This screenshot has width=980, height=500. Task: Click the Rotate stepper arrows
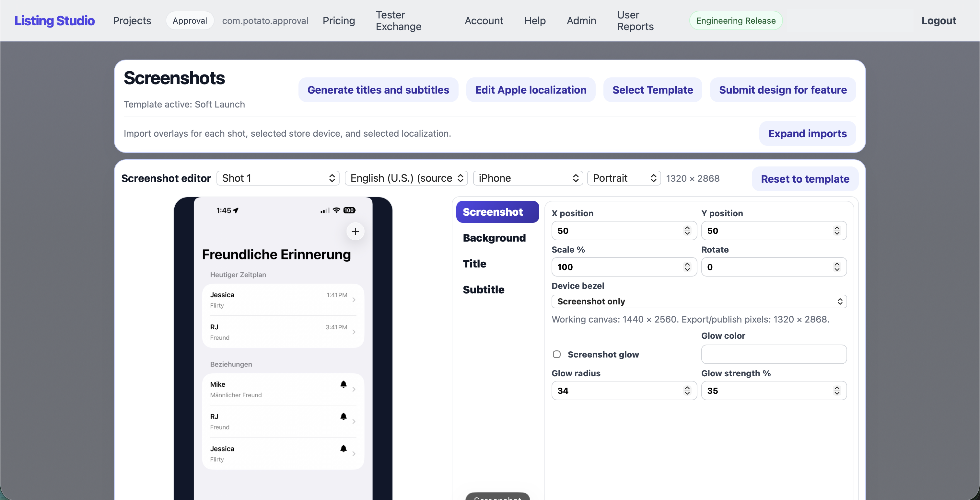click(x=836, y=267)
